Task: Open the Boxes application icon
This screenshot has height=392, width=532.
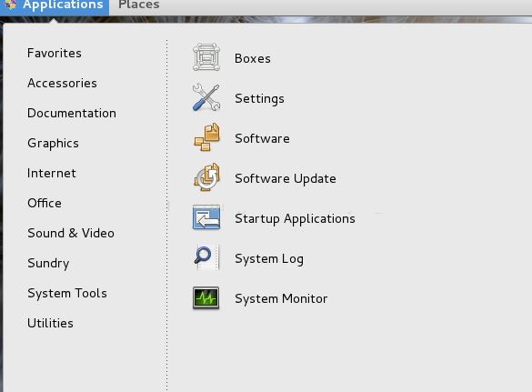Action: [206, 57]
